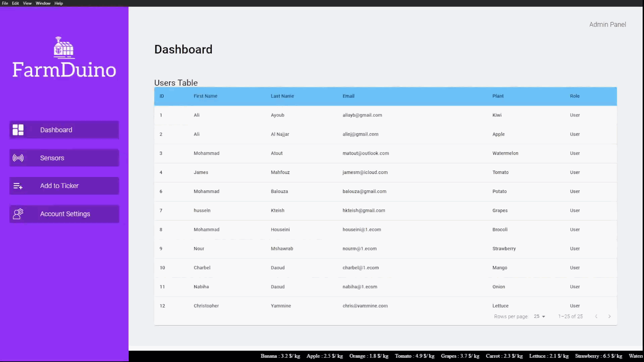The height and width of the screenshot is (362, 644).
Task: Navigate to previous page arrow
Action: (596, 316)
